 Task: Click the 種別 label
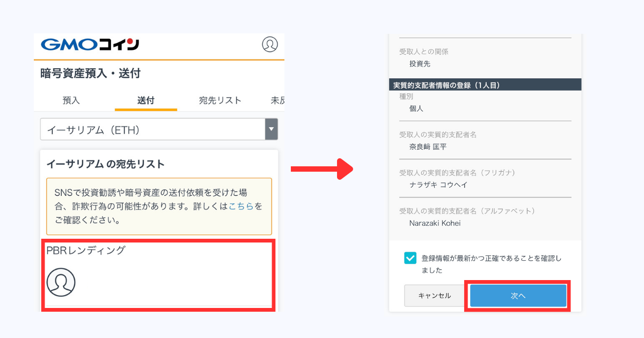(406, 97)
